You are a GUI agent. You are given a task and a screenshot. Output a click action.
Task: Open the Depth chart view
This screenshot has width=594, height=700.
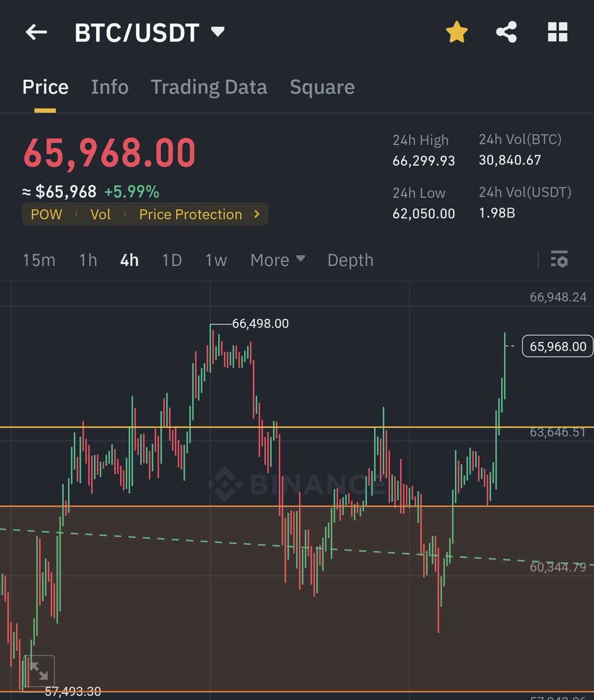point(350,260)
